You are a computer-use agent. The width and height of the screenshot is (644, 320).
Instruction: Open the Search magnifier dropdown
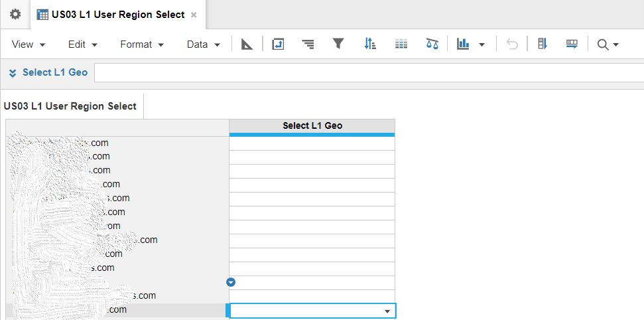(608, 44)
